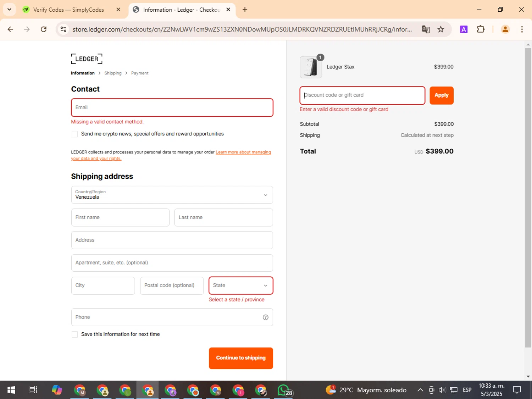Open the volume control
This screenshot has width=532, height=399.
(x=442, y=390)
